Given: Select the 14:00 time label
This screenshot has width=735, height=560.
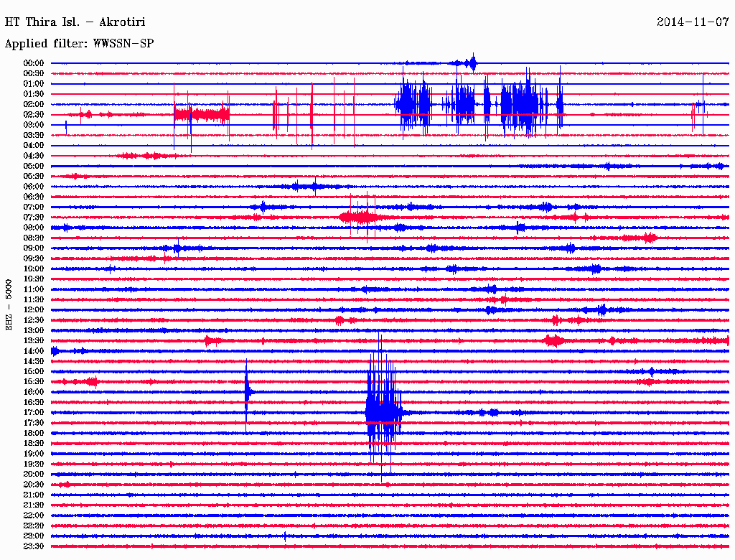Looking at the screenshot, I should pos(34,351).
